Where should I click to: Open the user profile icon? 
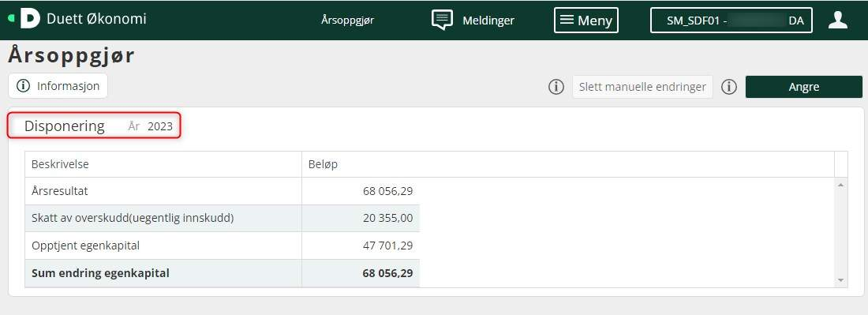pyautogui.click(x=837, y=20)
